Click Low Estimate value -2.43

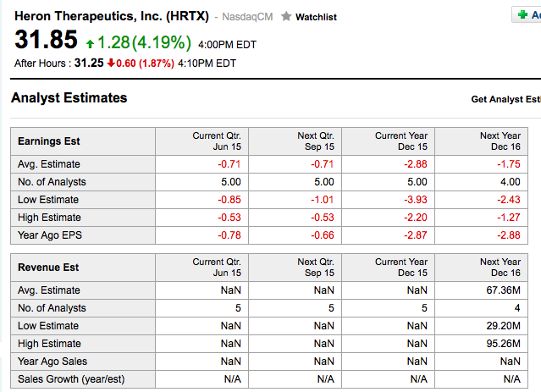click(x=509, y=200)
